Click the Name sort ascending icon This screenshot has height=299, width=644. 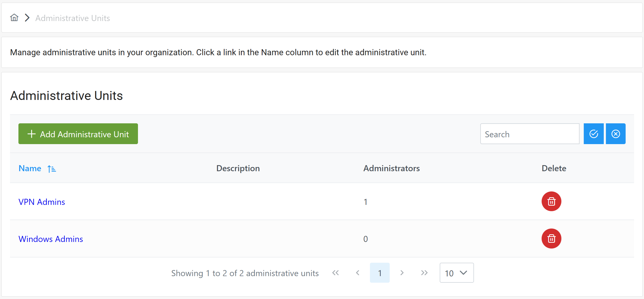[52, 169]
